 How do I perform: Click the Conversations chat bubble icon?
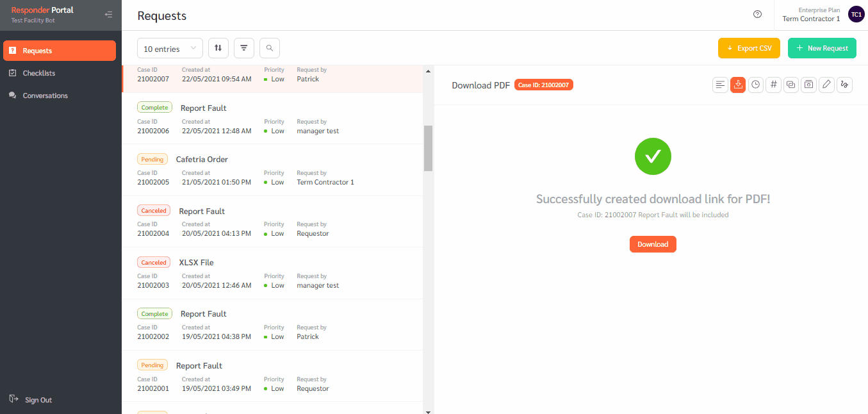click(x=13, y=95)
